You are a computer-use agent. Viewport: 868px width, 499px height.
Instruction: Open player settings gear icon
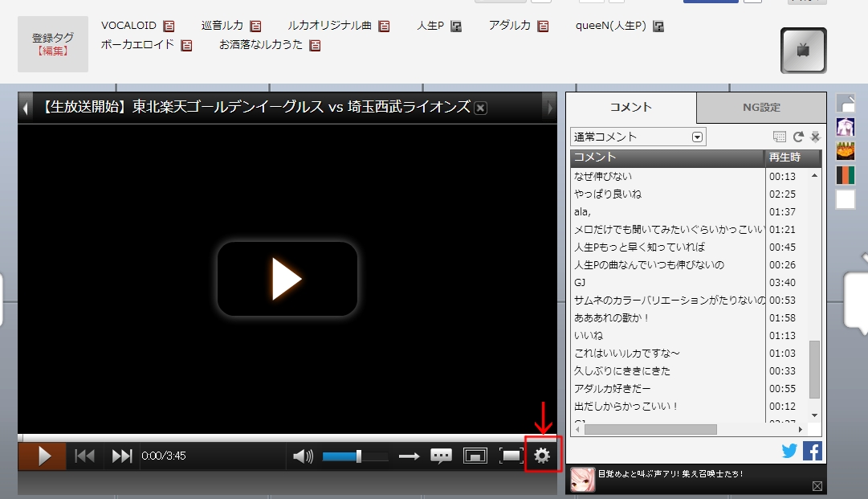(x=542, y=456)
